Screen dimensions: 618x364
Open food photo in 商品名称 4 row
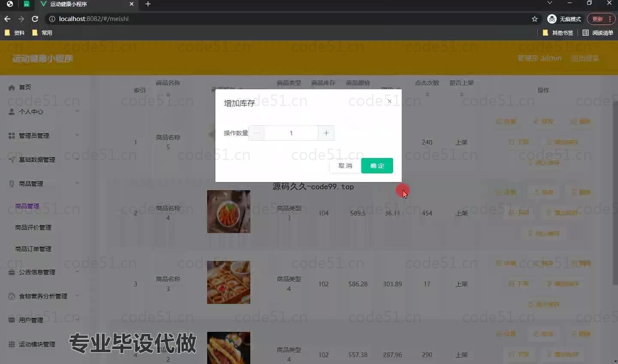228,212
